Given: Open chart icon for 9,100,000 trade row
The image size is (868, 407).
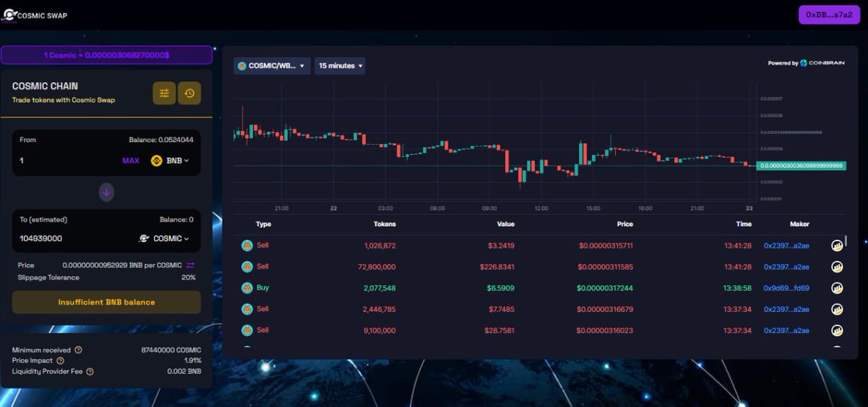Looking at the screenshot, I should 837,331.
